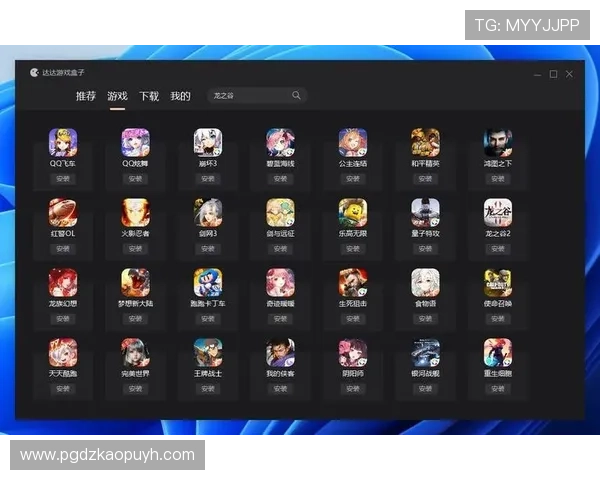Minimize the 达达游戏盒子 window
The height and width of the screenshot is (480, 600).
tap(538, 74)
